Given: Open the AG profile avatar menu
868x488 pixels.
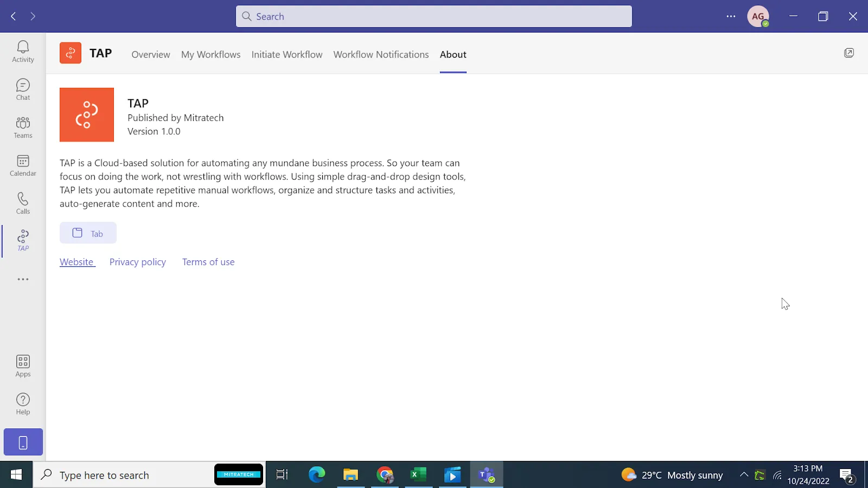Looking at the screenshot, I should click(x=758, y=16).
